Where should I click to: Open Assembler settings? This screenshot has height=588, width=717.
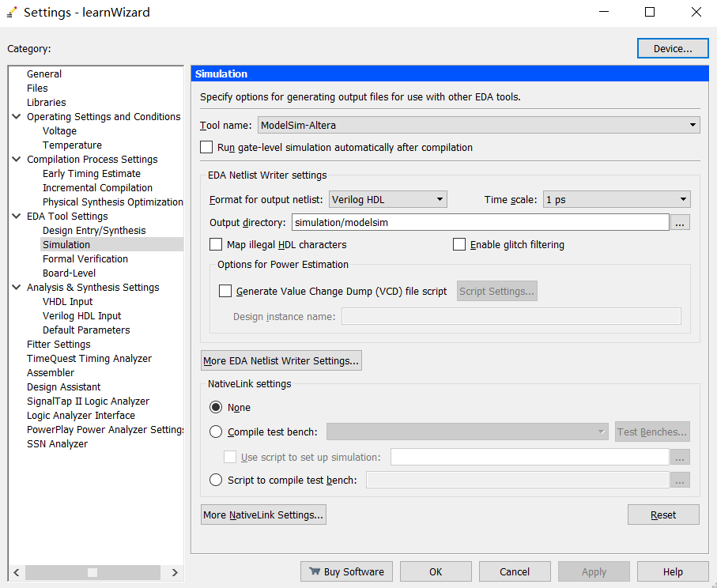[51, 373]
